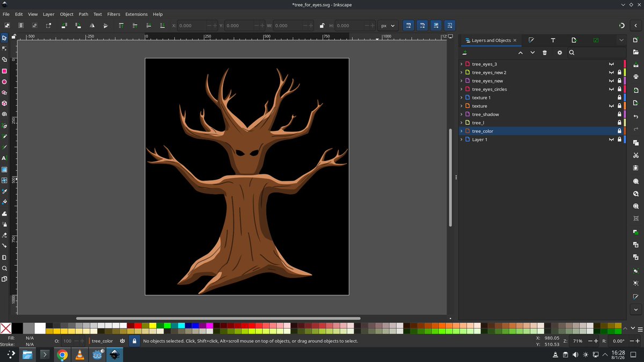Open the Layer menu
This screenshot has width=644, height=362.
pyautogui.click(x=49, y=14)
